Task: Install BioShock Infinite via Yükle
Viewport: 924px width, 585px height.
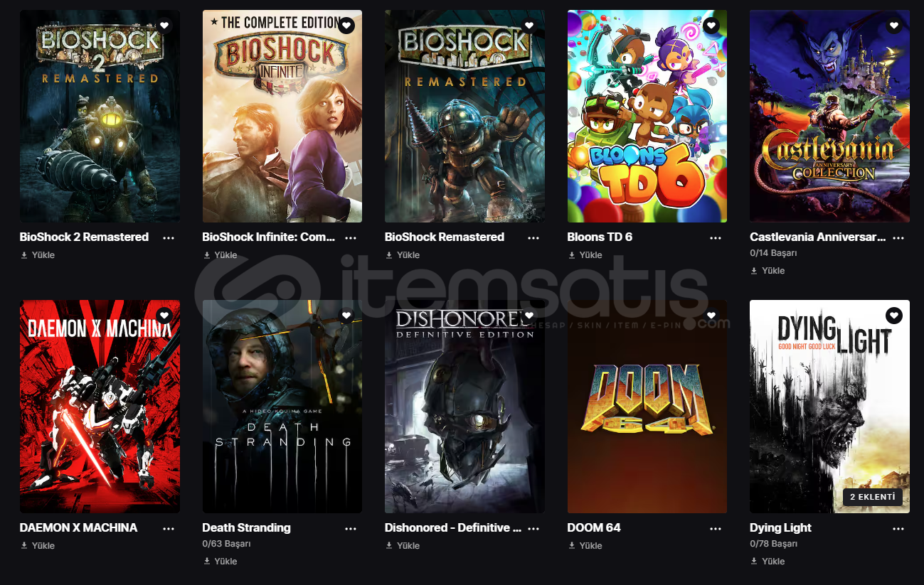Action: tap(220, 255)
